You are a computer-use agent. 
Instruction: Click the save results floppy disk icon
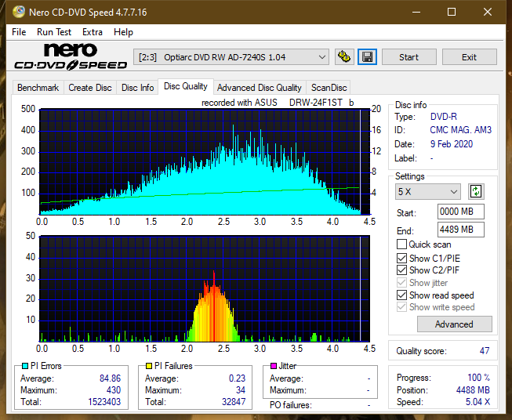coord(368,57)
